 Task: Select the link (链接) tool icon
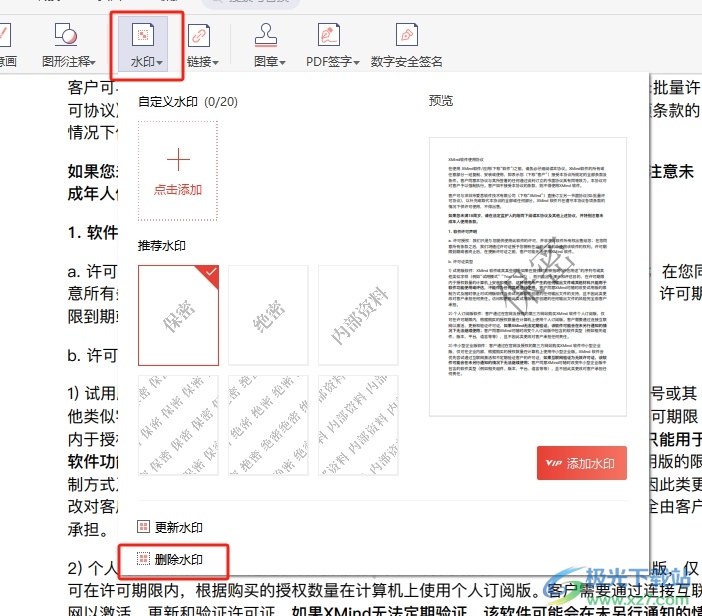tap(199, 35)
